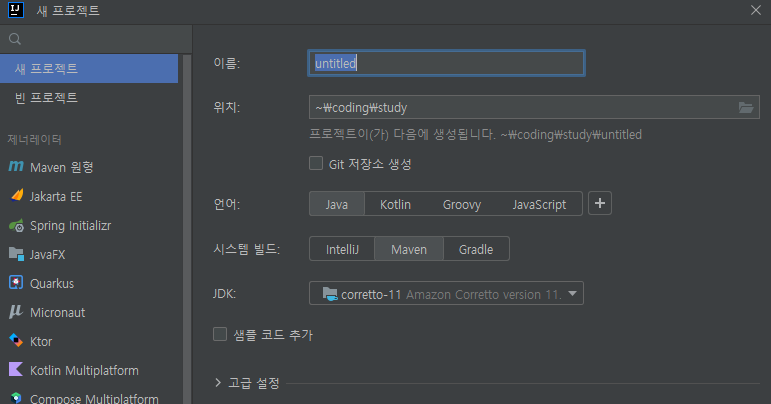Select 새 프로젝트 in sidebar
Viewport: 771px width, 404px height.
(x=89, y=68)
